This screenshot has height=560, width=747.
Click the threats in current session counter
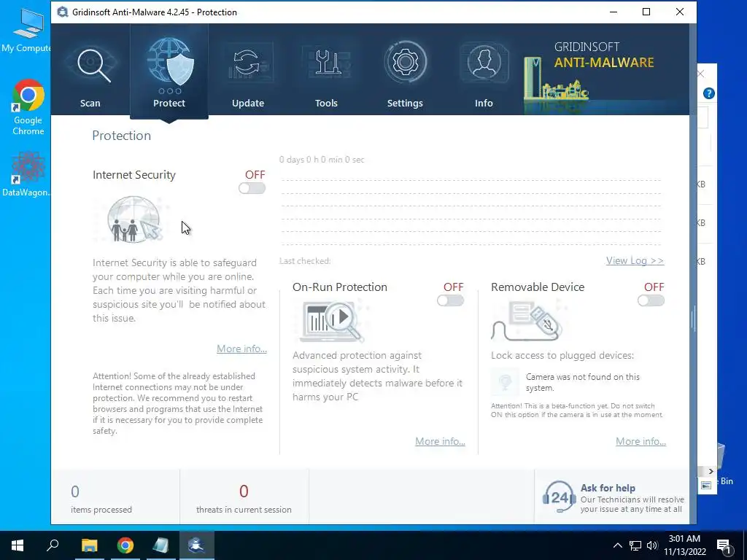pos(244,499)
